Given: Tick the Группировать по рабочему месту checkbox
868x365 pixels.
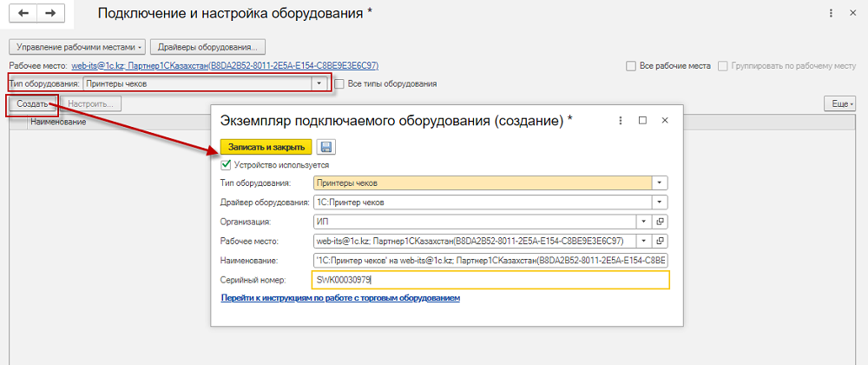Looking at the screenshot, I should (722, 66).
